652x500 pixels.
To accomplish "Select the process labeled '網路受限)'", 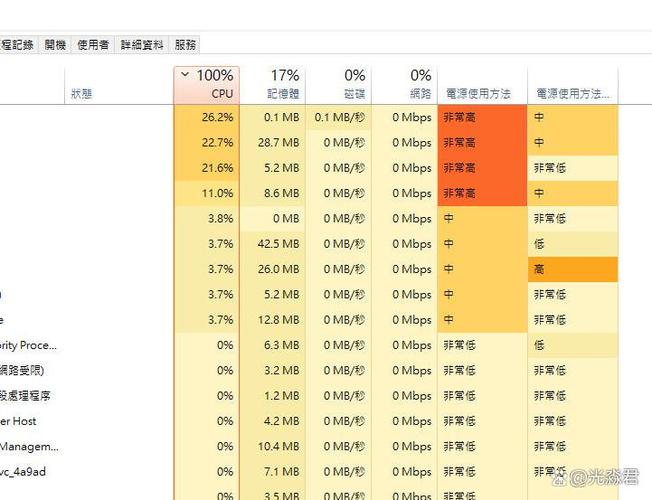I will [28, 371].
